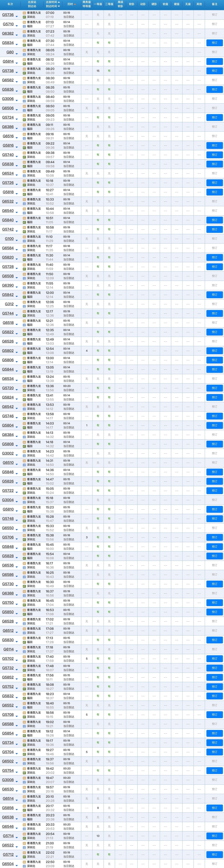Book train G5834 with its 预订 button
This screenshot has width=224, height=868.
[215, 43]
